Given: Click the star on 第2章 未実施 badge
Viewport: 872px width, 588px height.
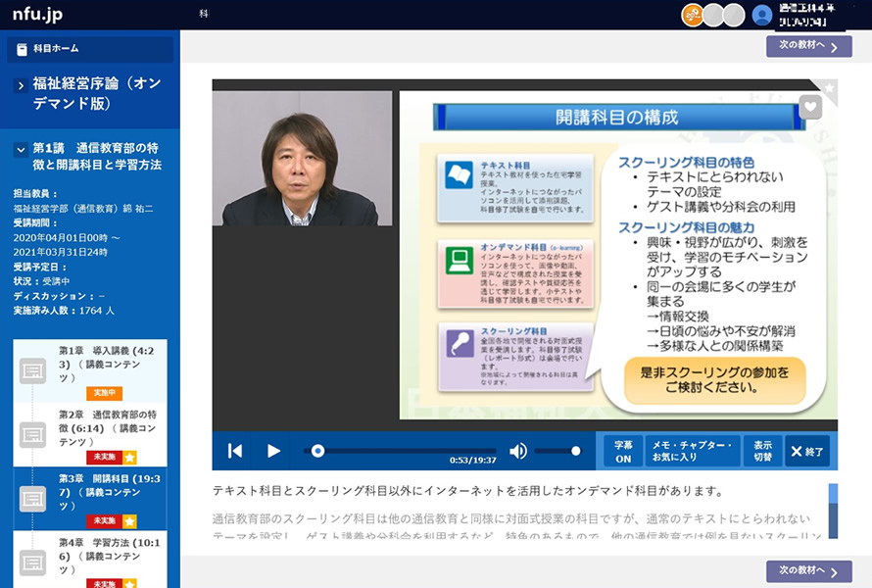Looking at the screenshot, I should tap(129, 458).
